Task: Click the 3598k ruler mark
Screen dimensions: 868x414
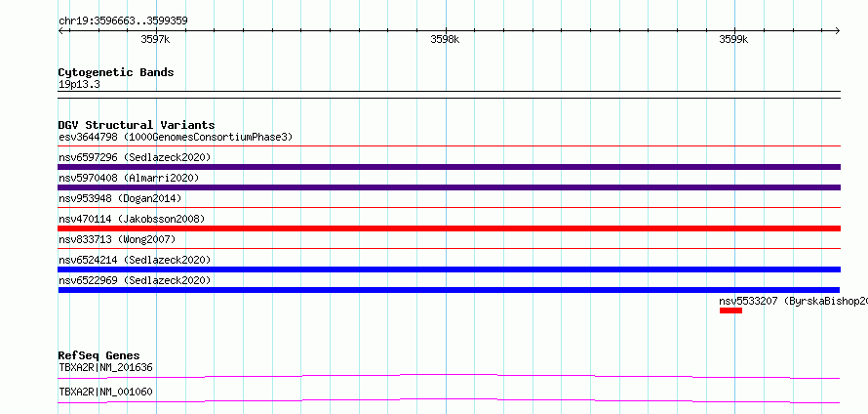Action: point(445,39)
